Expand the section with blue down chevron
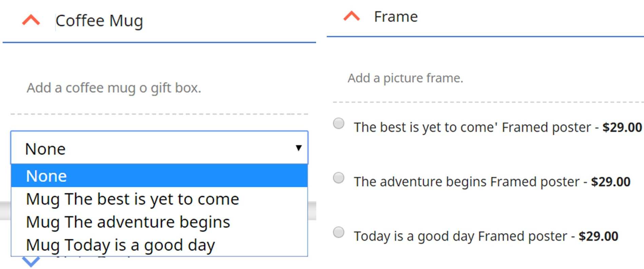The height and width of the screenshot is (269, 644). tap(31, 262)
